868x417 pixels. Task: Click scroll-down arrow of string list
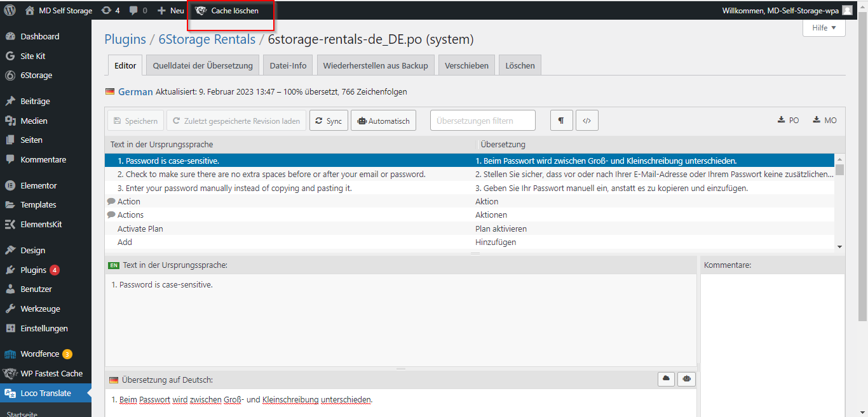click(x=840, y=246)
